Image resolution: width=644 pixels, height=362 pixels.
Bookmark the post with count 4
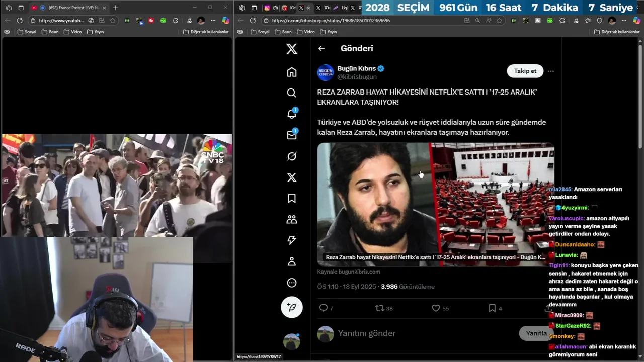tap(495, 308)
